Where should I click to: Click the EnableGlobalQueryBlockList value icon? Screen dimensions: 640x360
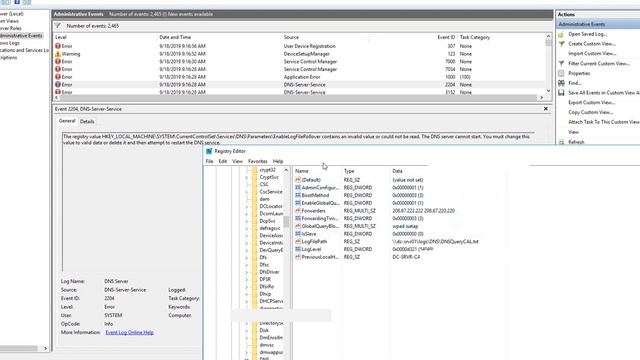point(298,203)
